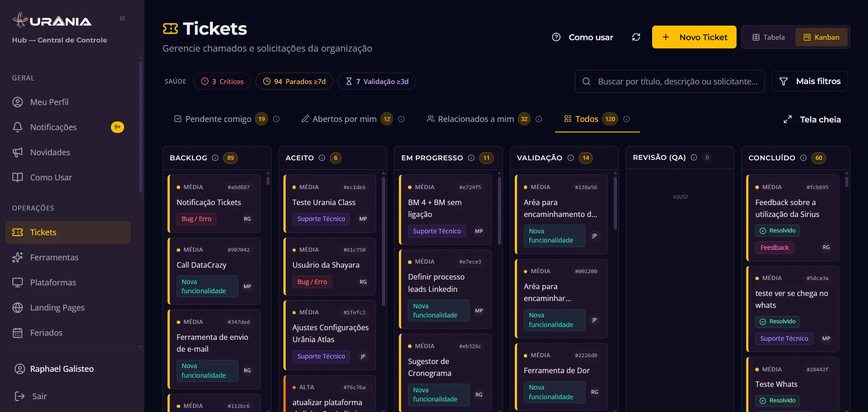Open Mais filtros options
The width and height of the screenshot is (868, 412).
coord(810,81)
